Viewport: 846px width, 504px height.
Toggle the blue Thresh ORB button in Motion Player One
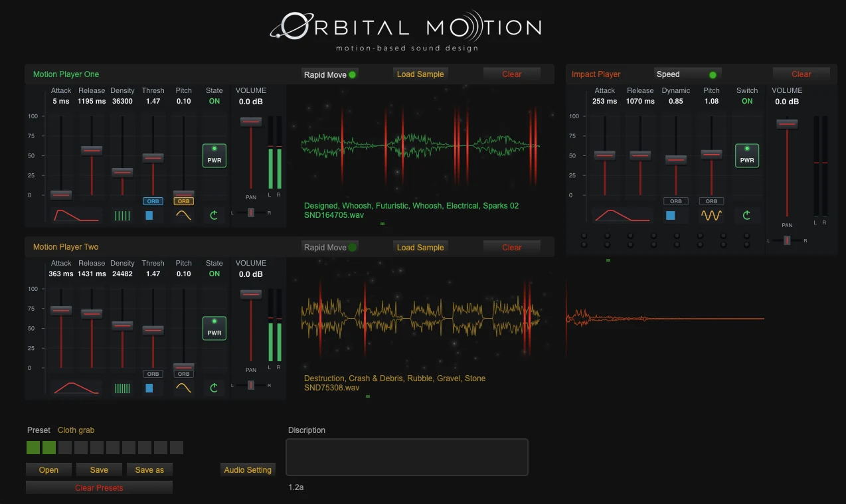153,201
